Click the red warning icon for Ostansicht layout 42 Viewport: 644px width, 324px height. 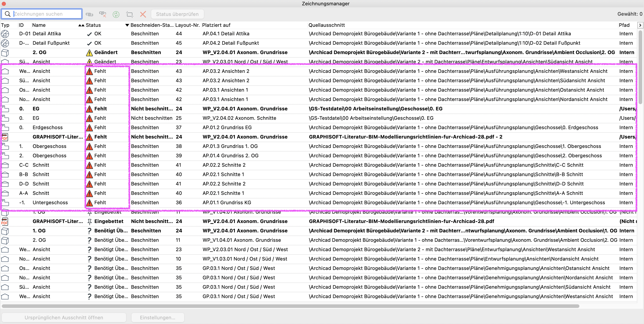pyautogui.click(x=89, y=90)
